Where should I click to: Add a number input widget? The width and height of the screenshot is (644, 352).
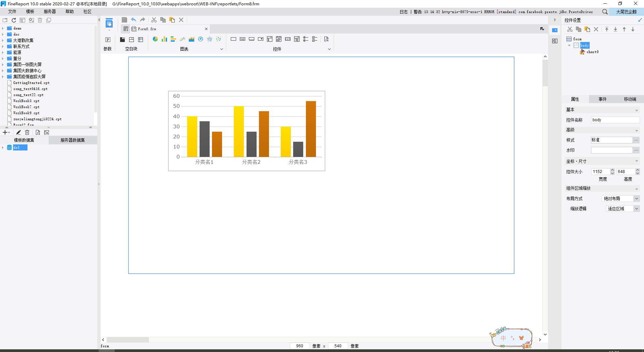[288, 39]
